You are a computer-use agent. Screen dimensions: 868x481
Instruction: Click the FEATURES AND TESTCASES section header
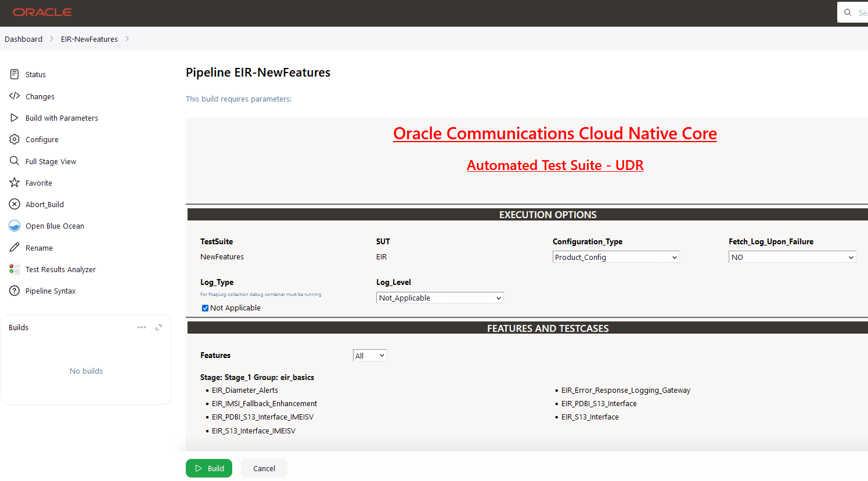pyautogui.click(x=548, y=328)
